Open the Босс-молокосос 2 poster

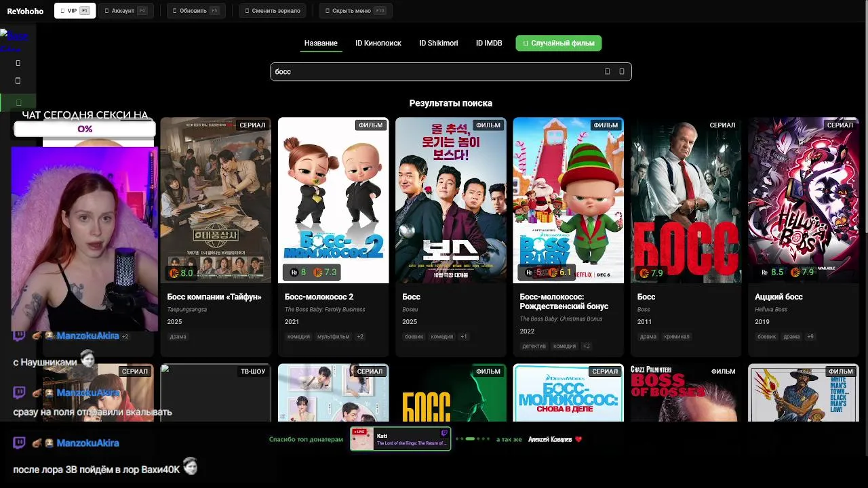333,200
